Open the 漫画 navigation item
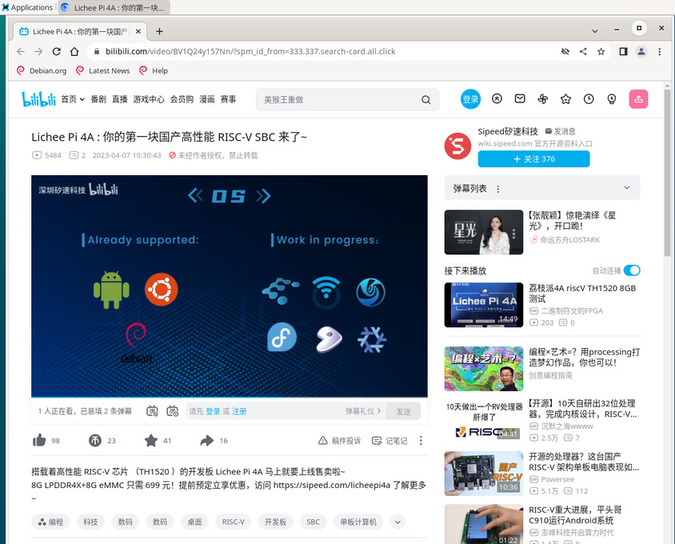Viewport: 675px width, 544px height. (207, 99)
